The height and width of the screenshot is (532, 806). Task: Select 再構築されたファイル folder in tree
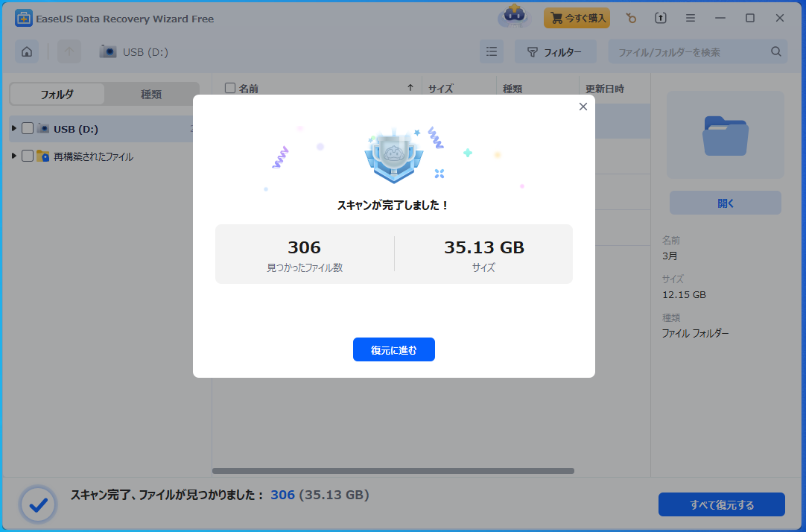93,156
